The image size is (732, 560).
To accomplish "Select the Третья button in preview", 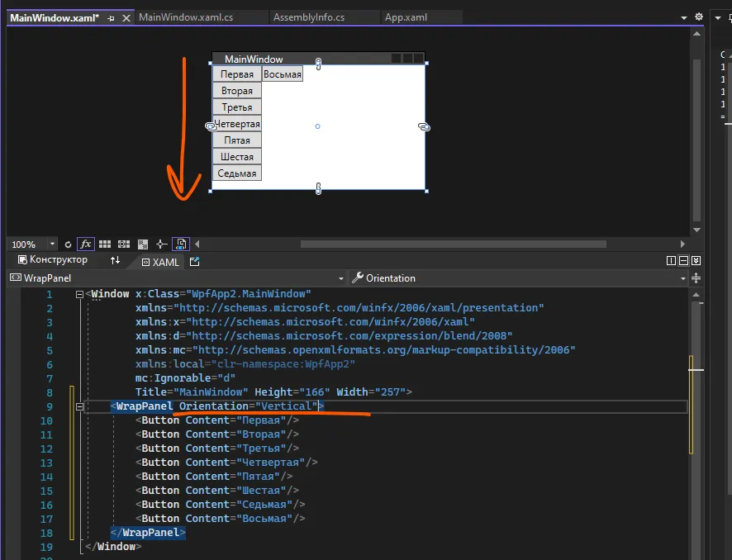I will coord(236,107).
